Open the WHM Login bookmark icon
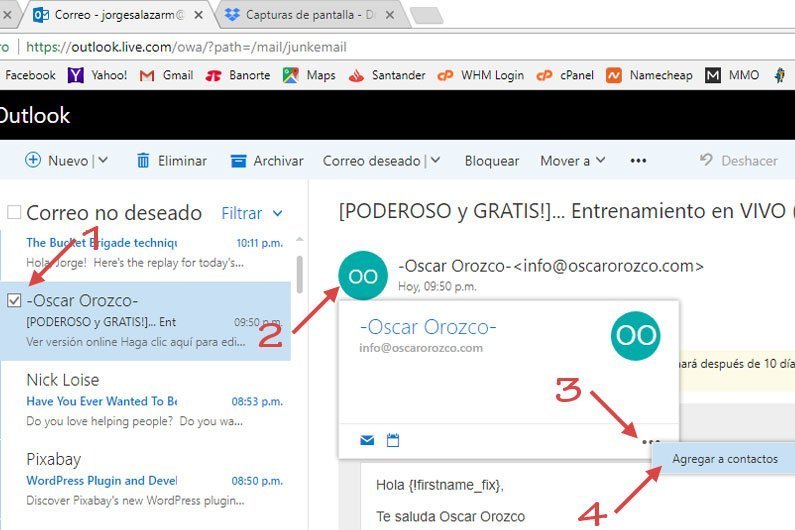The height and width of the screenshot is (530, 795). (445, 76)
